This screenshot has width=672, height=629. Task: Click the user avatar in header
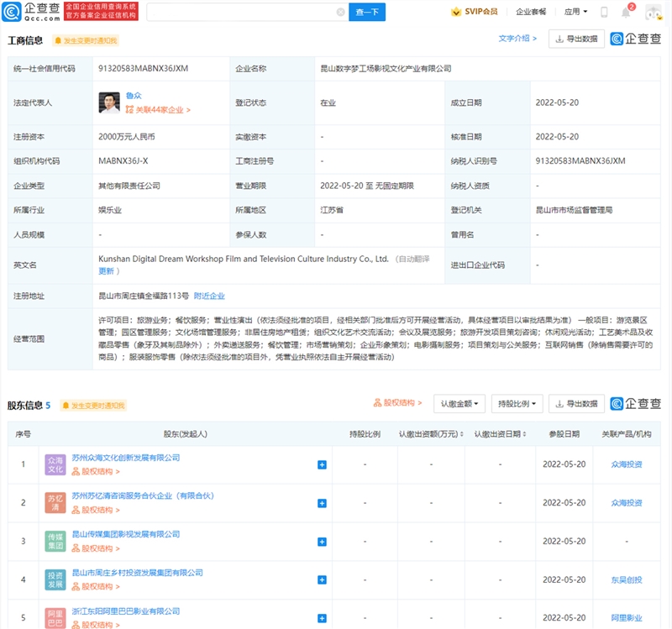[654, 13]
